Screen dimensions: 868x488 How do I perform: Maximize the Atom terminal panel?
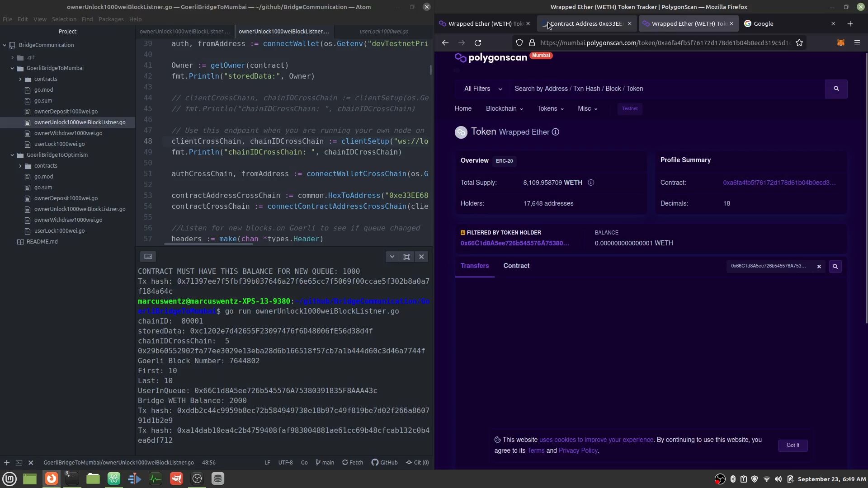406,257
